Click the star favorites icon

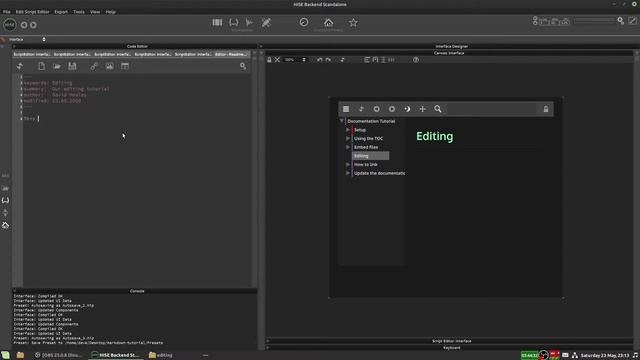(353, 23)
